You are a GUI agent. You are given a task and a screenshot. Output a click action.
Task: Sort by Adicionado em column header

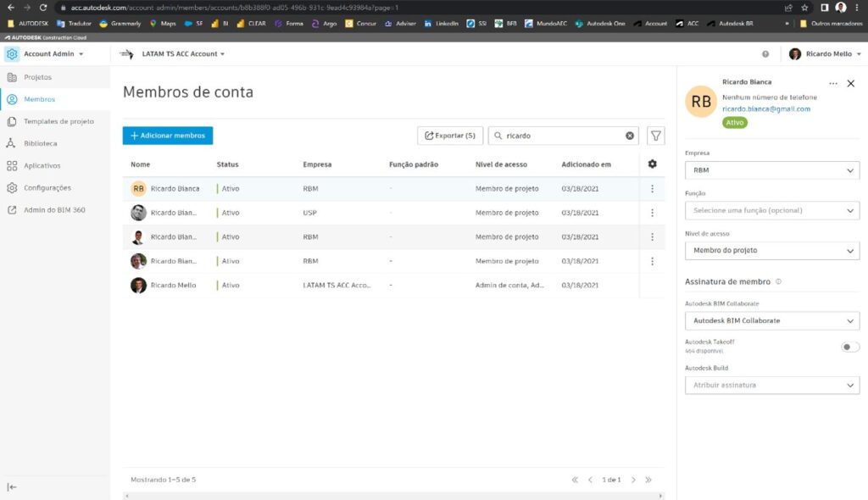pos(587,164)
